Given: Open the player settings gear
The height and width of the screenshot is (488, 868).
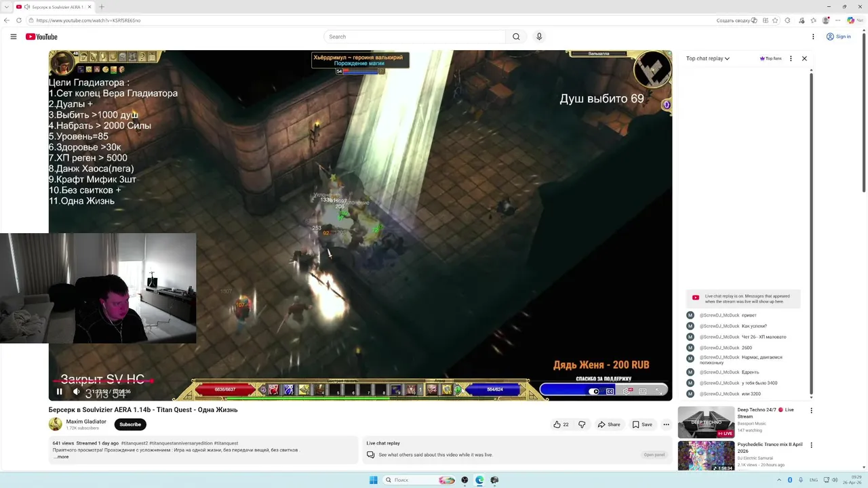Looking at the screenshot, I should pos(626,391).
